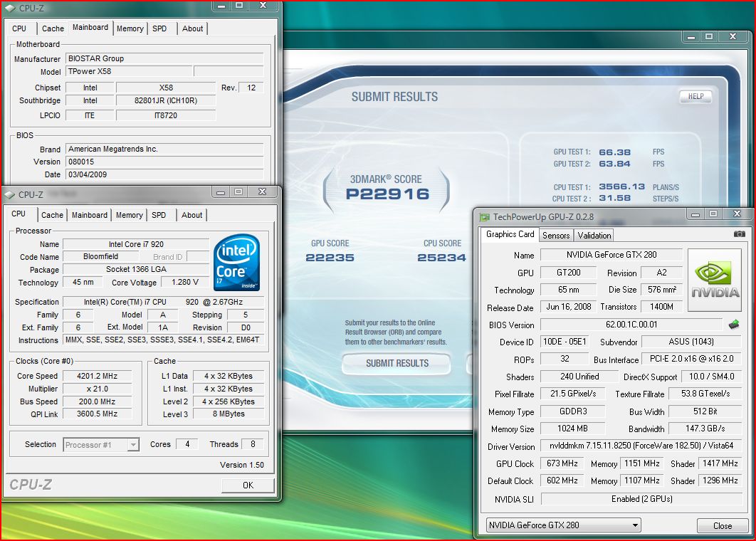Open the SPD tab in front CPU-Z window
The width and height of the screenshot is (756, 541).
[x=159, y=215]
